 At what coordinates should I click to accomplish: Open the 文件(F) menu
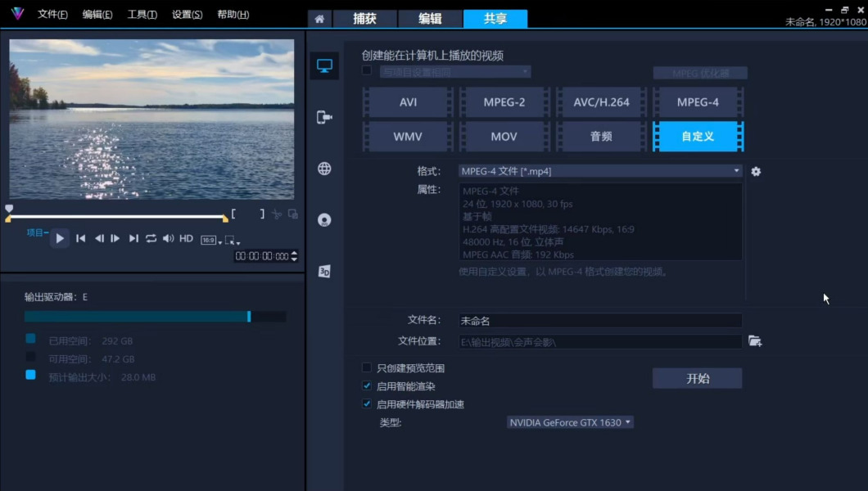pyautogui.click(x=52, y=15)
